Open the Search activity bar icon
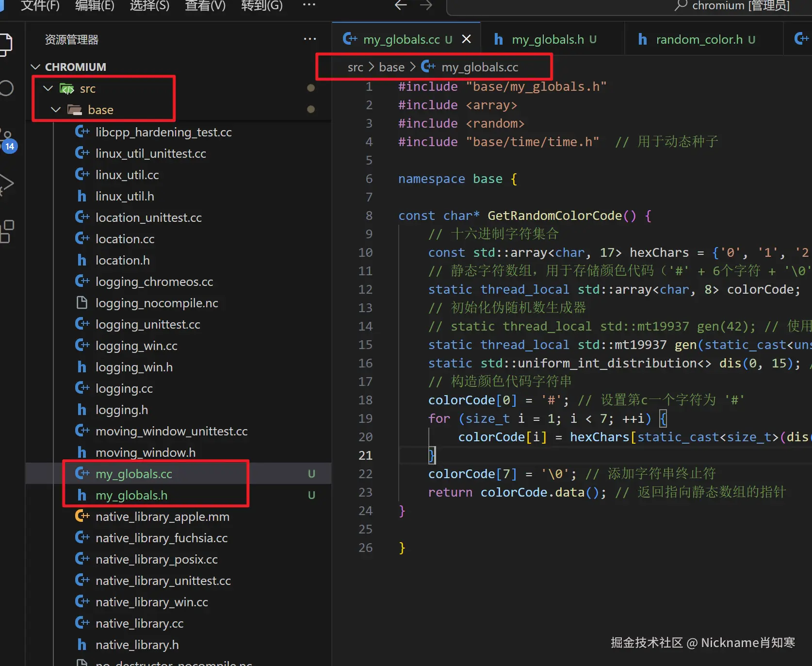The width and height of the screenshot is (812, 666). click(x=6, y=88)
